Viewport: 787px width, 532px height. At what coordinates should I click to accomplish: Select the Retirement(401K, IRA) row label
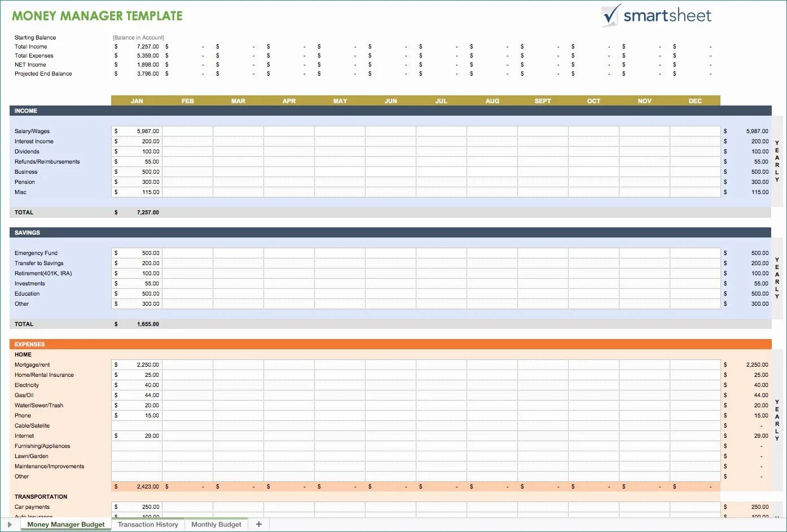pos(43,274)
